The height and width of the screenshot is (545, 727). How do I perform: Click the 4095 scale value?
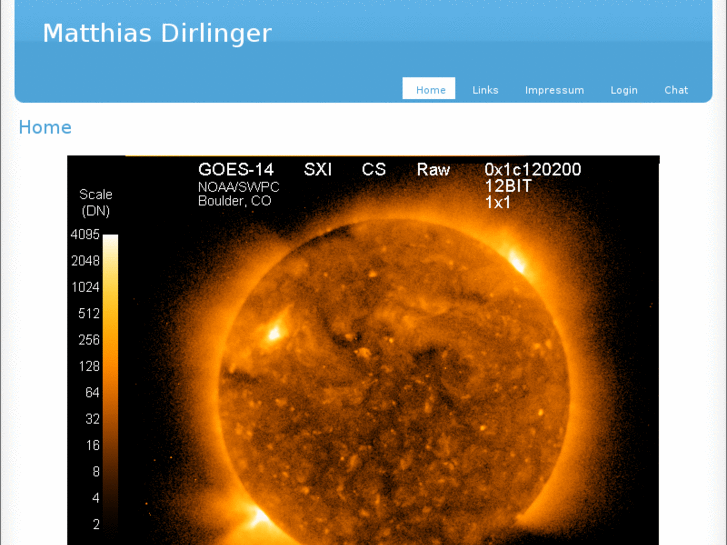coord(85,235)
